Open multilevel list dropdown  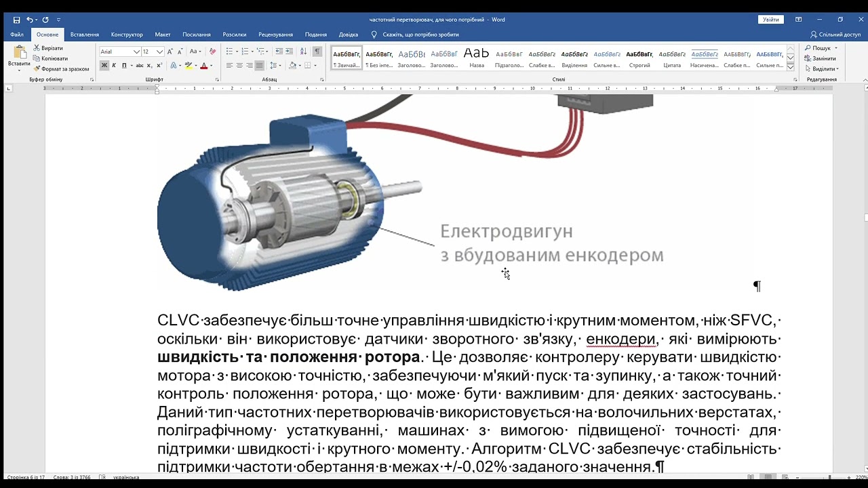pyautogui.click(x=268, y=52)
